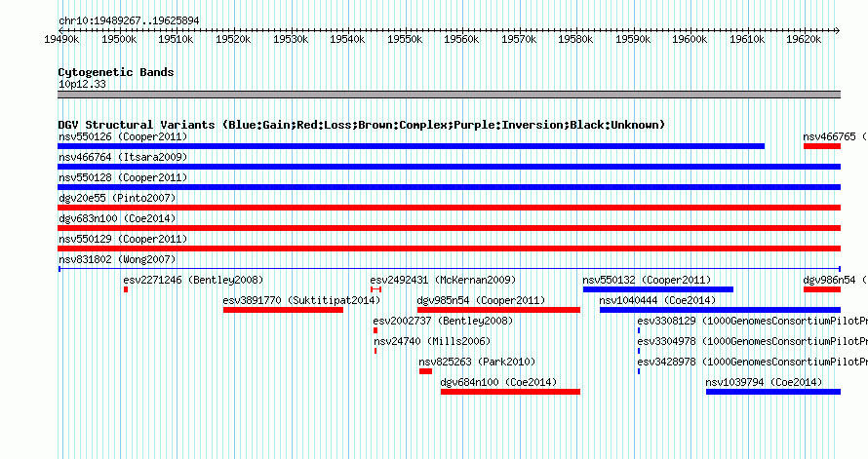Image resolution: width=868 pixels, height=459 pixels.
Task: Click the 'nsv825263 (Park2010)' label
Action: [477, 362]
